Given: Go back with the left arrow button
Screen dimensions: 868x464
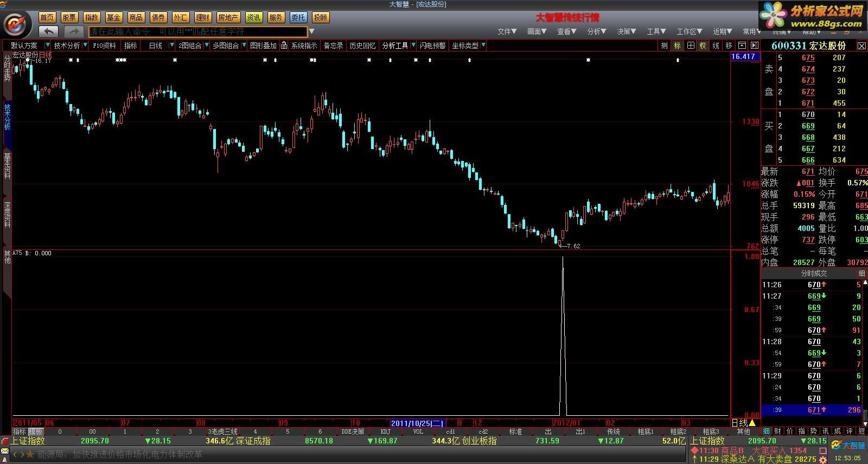Looking at the screenshot, I should tap(49, 31).
